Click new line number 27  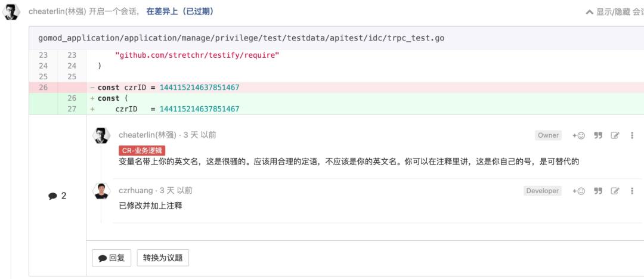(72, 109)
